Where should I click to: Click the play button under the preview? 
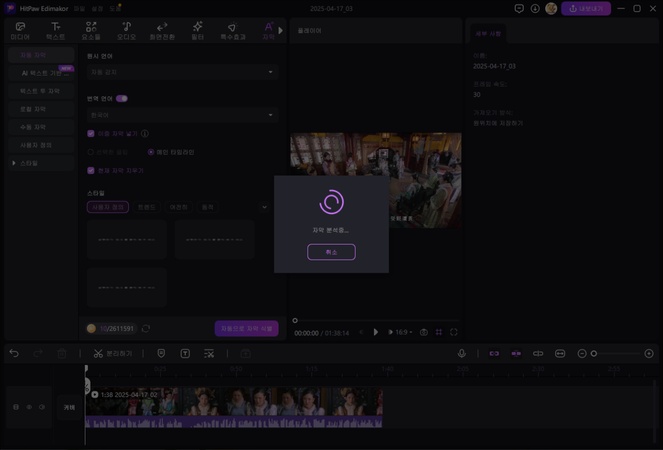coord(376,332)
